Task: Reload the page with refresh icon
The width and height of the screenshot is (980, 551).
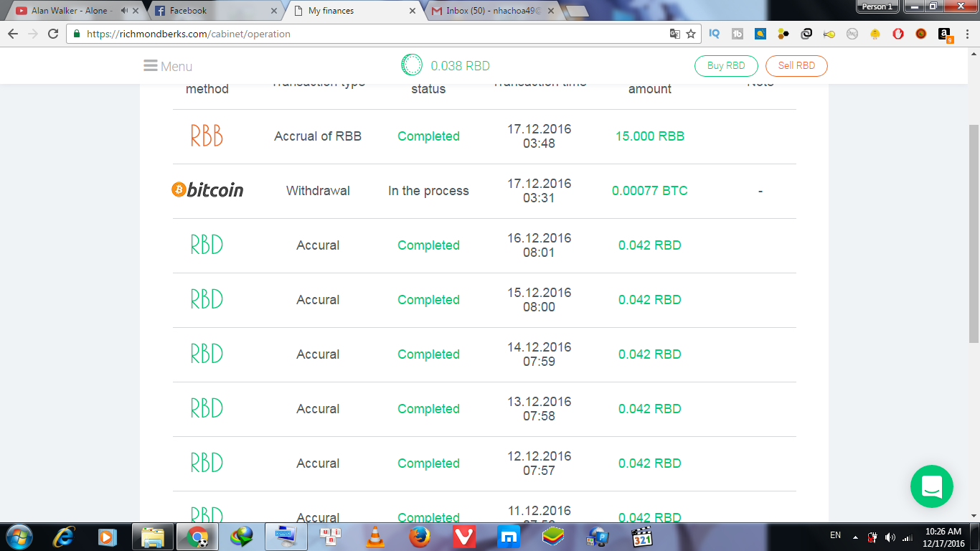Action: tap(53, 34)
